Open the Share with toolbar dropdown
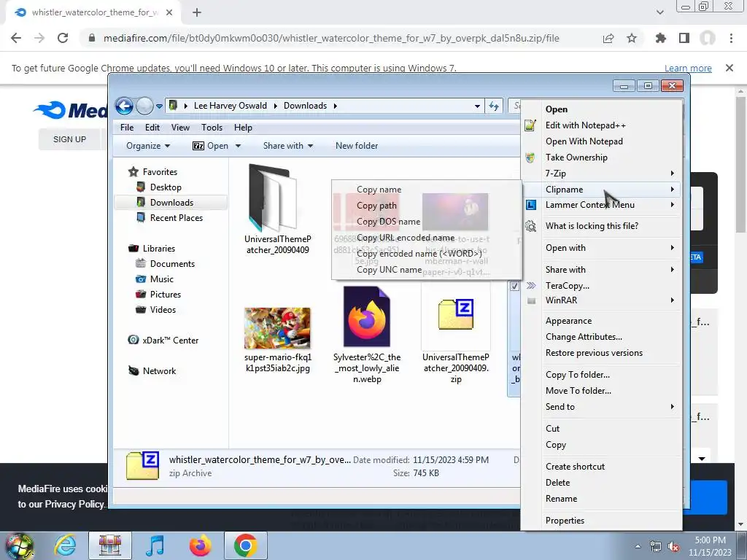Screen dimensions: 747x560 (x=288, y=146)
